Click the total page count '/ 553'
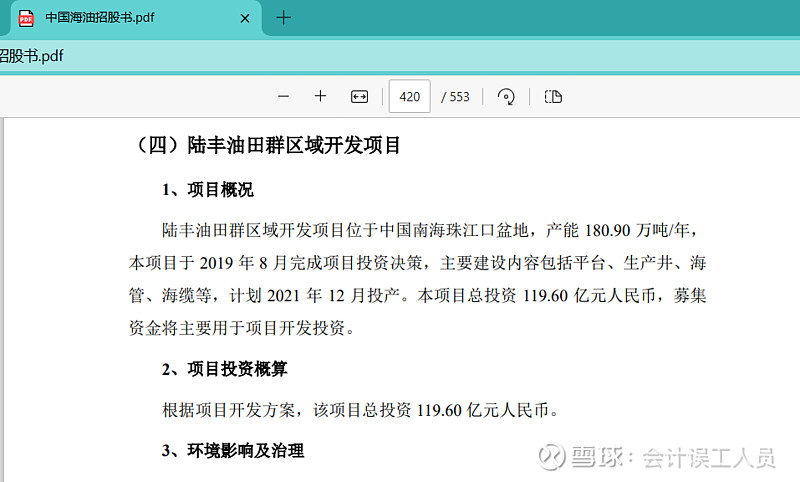The height and width of the screenshot is (482, 800). tap(455, 97)
